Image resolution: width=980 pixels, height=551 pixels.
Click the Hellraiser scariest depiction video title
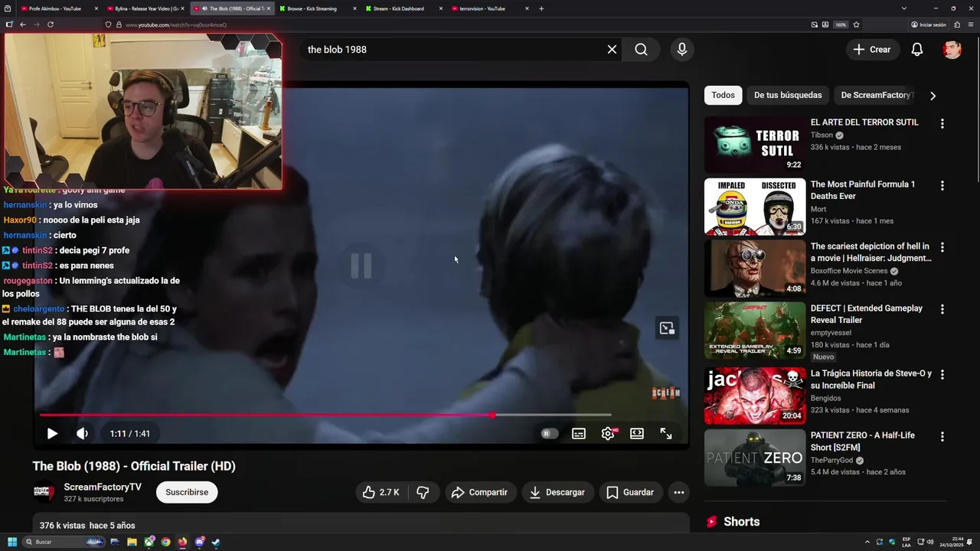pyautogui.click(x=871, y=252)
